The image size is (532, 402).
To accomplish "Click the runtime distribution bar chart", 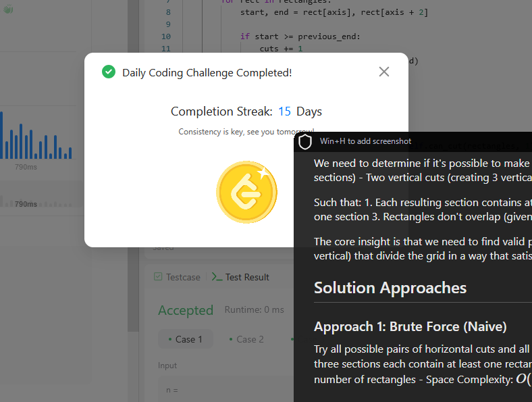I will point(36,136).
